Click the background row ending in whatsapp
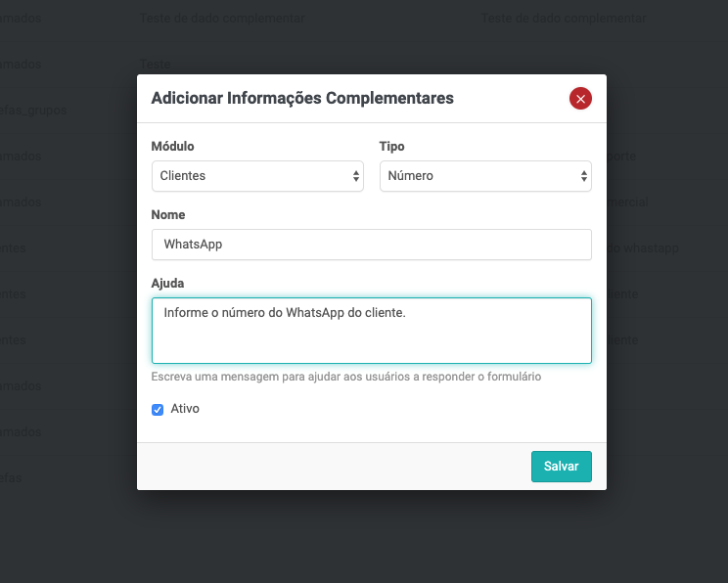This screenshot has width=728, height=583. tap(644, 248)
